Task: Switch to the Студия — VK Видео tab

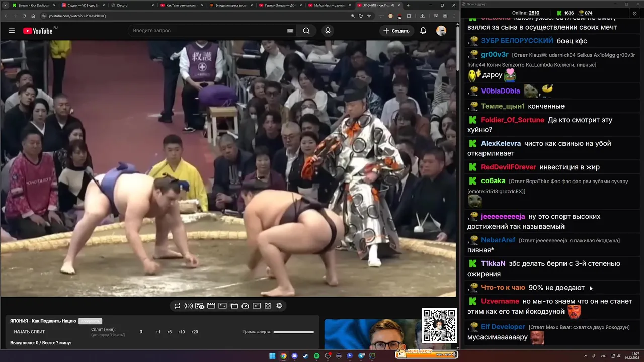Action: click(83, 5)
